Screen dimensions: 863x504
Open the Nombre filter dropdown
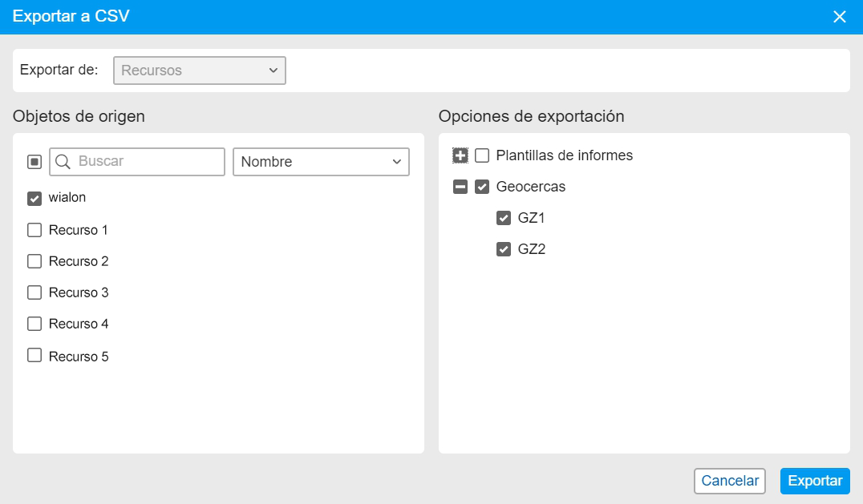[321, 162]
